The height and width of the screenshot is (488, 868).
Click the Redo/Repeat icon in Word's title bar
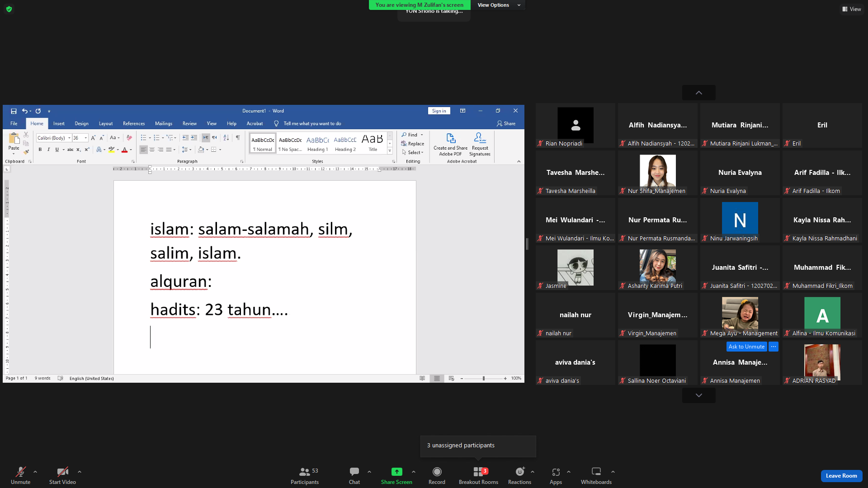point(38,111)
